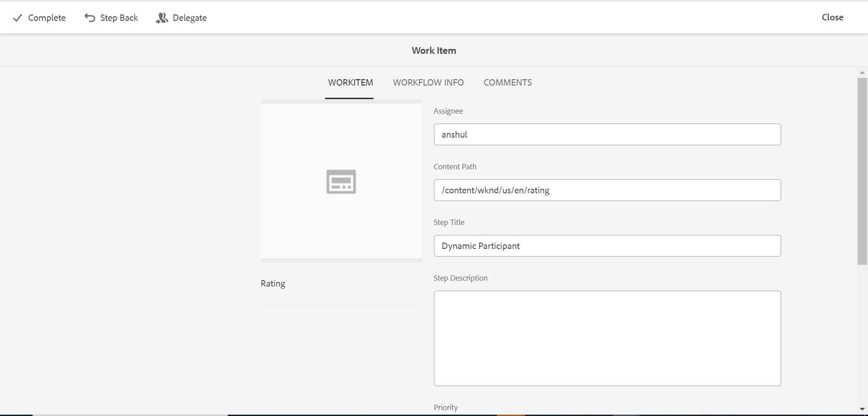
Task: Click the Delegate people icon
Action: point(161,17)
